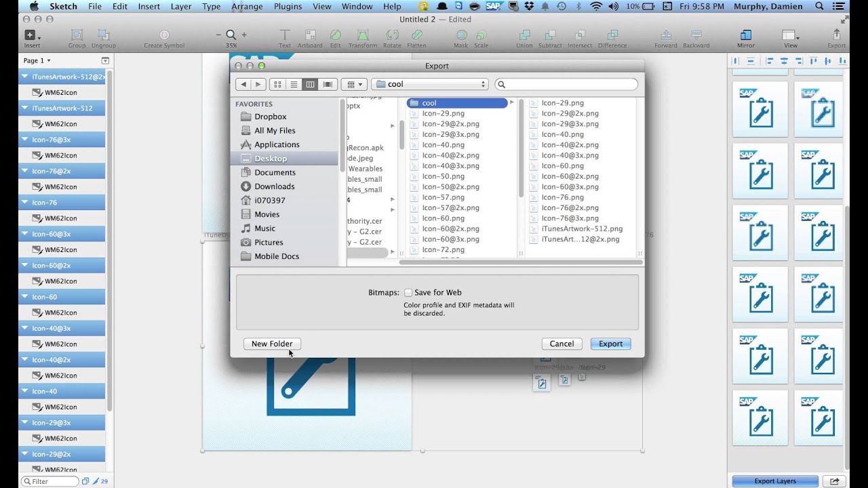This screenshot has width=868, height=488.
Task: Click the layer Filter field
Action: point(50,481)
